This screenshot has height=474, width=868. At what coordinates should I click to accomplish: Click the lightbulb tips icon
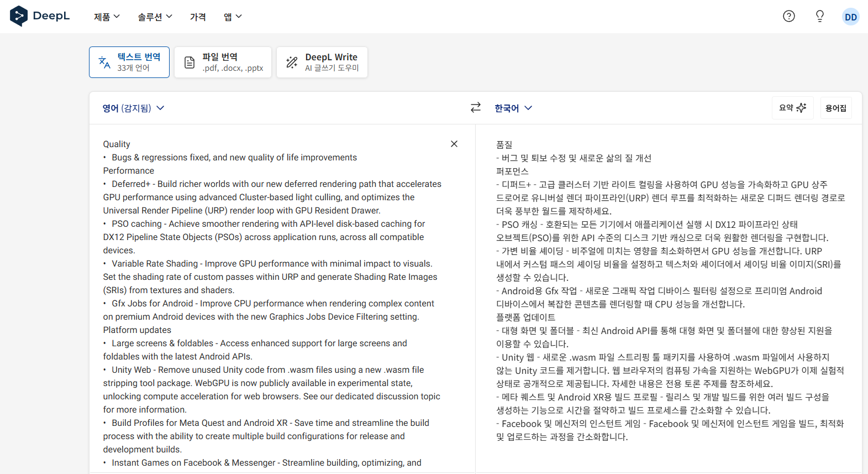tap(820, 16)
